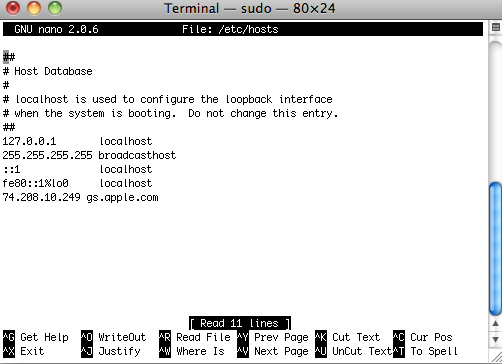Viewport: 502px width, 364px height.
Task: Click the '# Host Database' comment line
Action: [x=48, y=71]
